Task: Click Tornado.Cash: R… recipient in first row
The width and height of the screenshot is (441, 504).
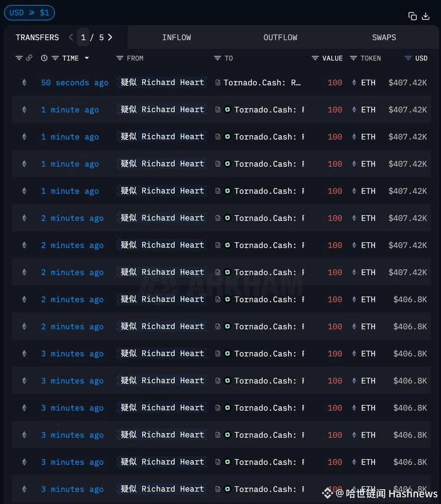Action: (x=262, y=83)
